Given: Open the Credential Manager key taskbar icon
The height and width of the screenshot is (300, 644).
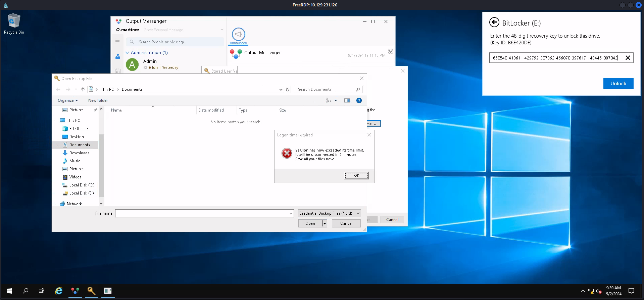Looking at the screenshot, I should coord(91,291).
